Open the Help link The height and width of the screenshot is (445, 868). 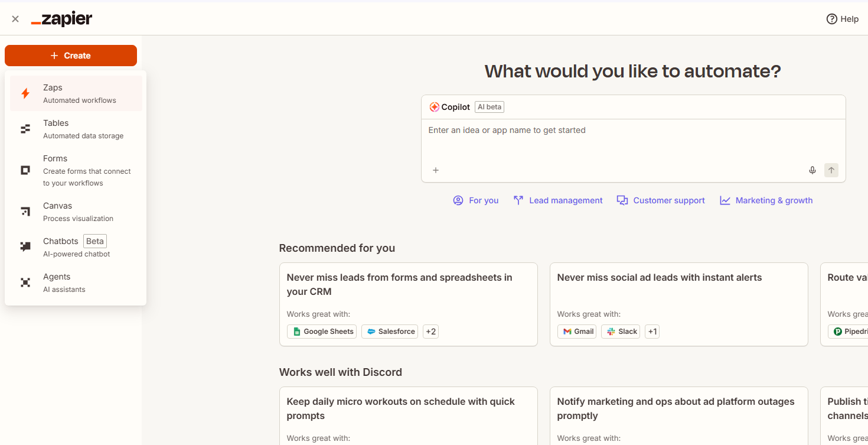(x=843, y=19)
